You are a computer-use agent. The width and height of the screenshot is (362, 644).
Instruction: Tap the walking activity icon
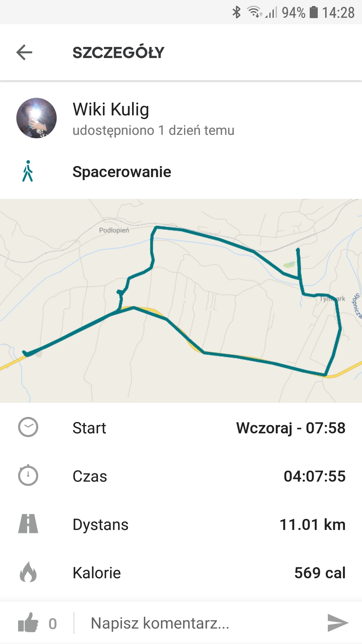click(28, 171)
